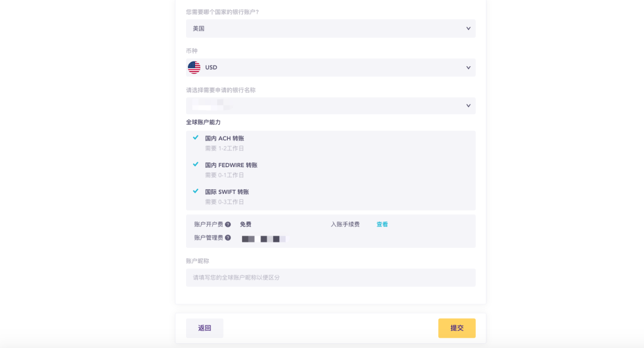Image resolution: width=644 pixels, height=348 pixels.
Task: Select the 免费 text beside 账户开户费
Action: click(x=244, y=224)
